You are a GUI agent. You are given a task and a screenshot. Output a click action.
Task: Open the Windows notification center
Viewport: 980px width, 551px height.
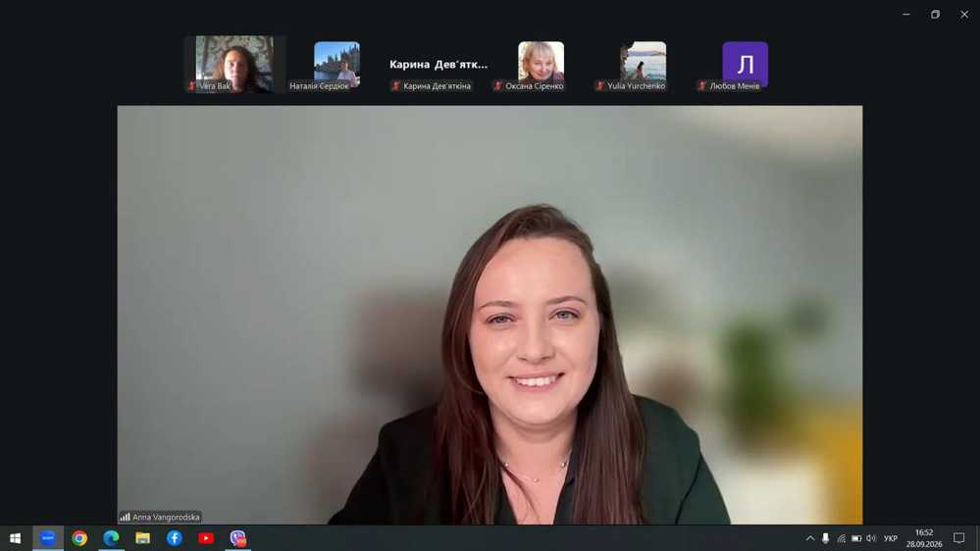[x=958, y=538]
